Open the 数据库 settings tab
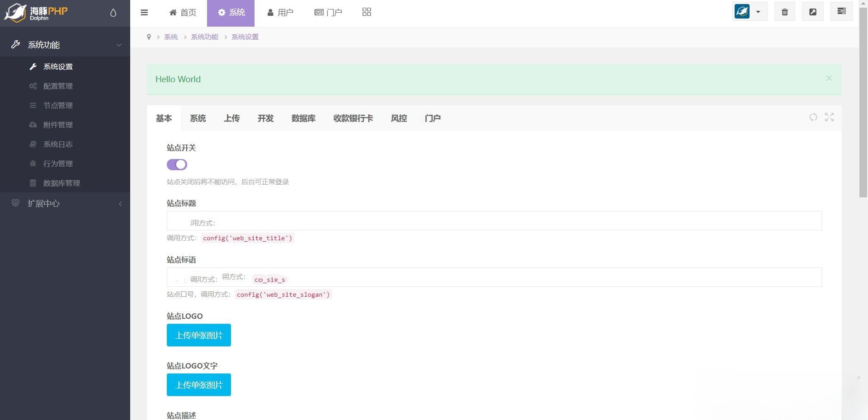The height and width of the screenshot is (420, 868). click(303, 118)
